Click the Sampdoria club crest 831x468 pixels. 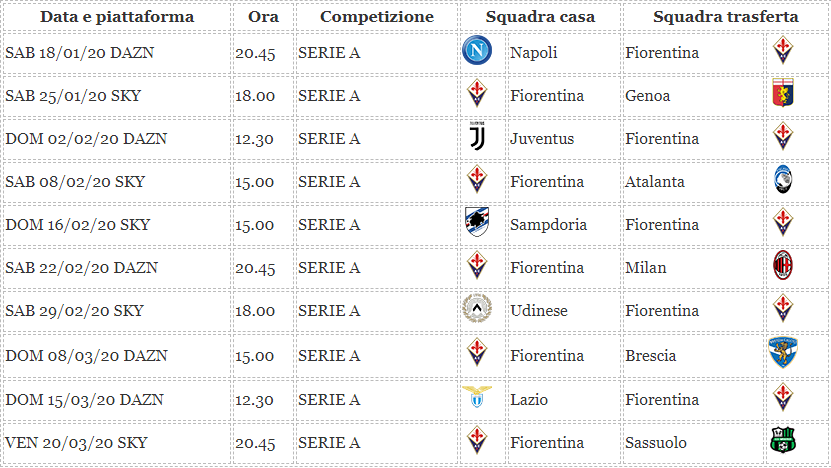pos(477,223)
